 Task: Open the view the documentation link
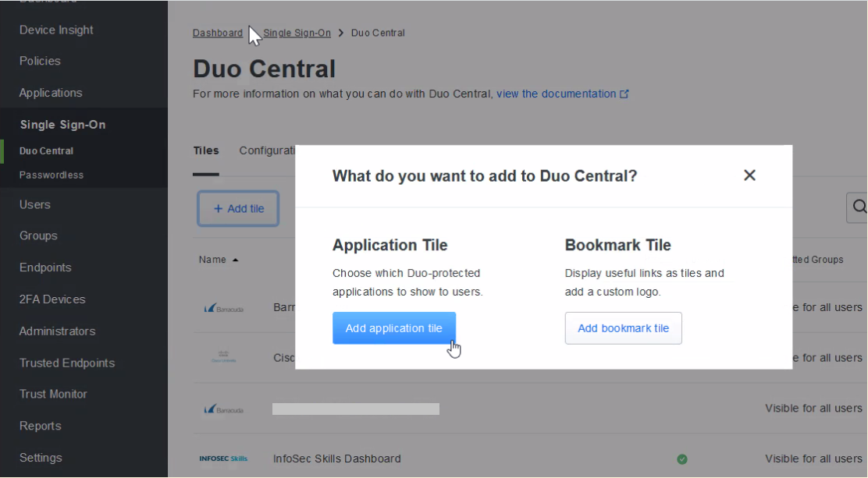[x=556, y=94]
